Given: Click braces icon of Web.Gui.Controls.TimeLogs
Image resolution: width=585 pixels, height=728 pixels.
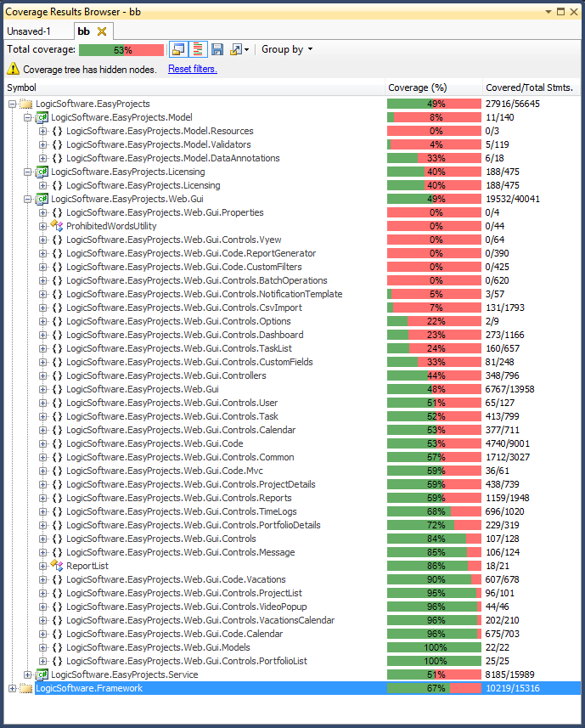Looking at the screenshot, I should (57, 511).
